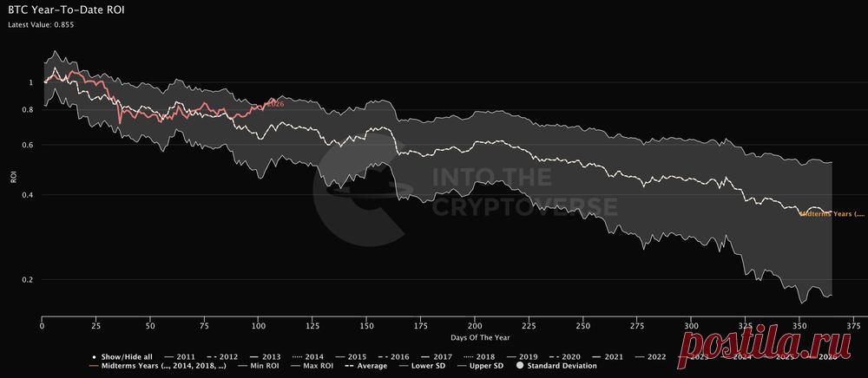Click the 0.4 y-axis tick label
The image size is (868, 378).
pyautogui.click(x=29, y=194)
